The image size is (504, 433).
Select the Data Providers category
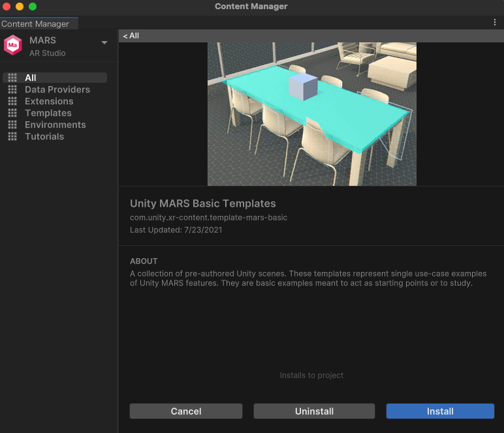(x=57, y=89)
